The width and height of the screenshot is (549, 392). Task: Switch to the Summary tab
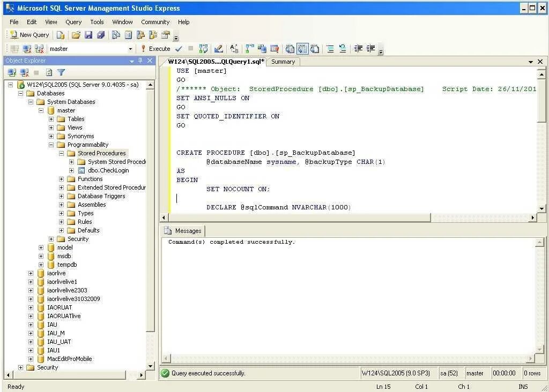coord(283,62)
